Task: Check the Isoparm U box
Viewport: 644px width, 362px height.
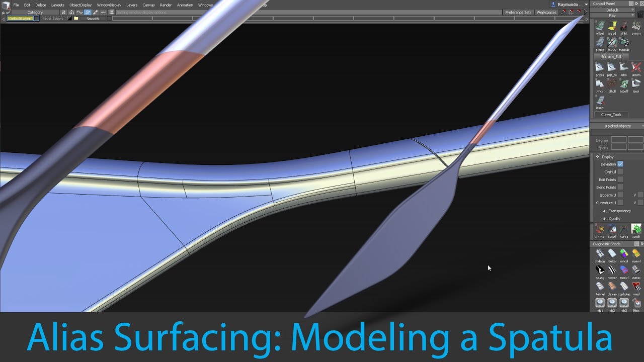Action: point(620,195)
